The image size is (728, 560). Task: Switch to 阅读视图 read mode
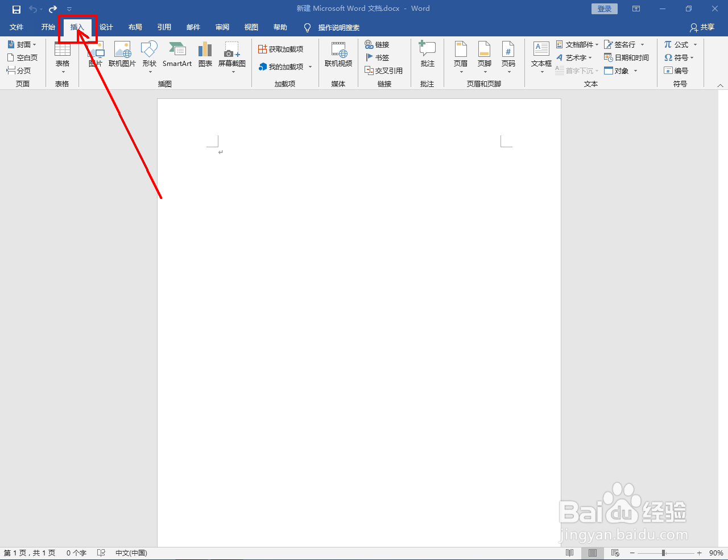(569, 552)
